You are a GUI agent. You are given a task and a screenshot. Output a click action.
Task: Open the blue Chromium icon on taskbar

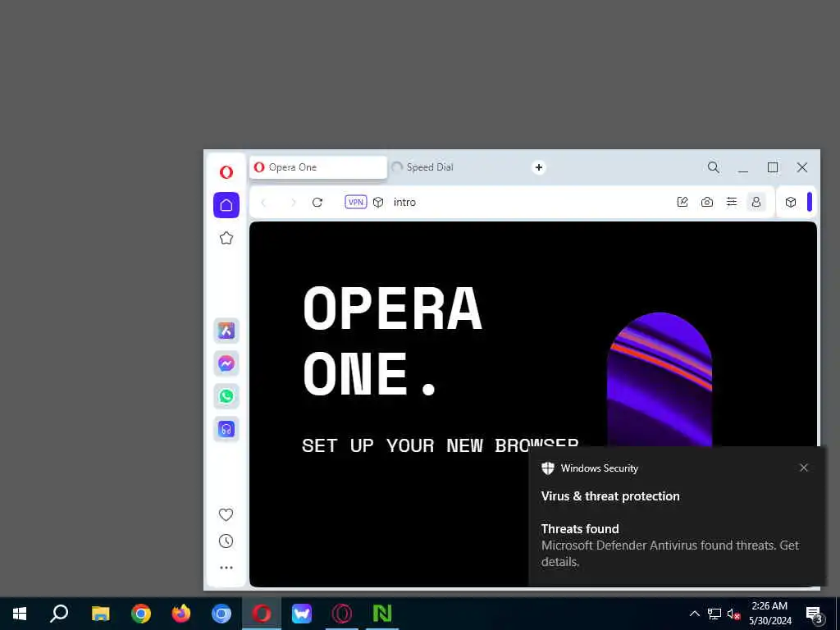pos(221,614)
